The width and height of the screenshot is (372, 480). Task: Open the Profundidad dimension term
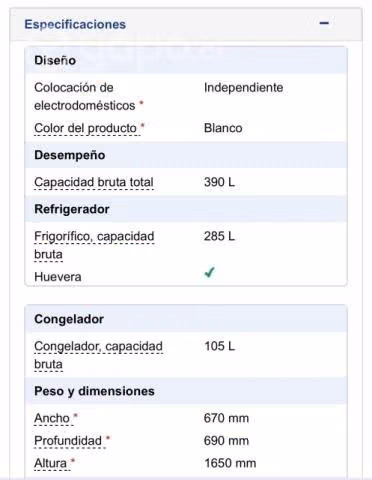pyautogui.click(x=68, y=441)
